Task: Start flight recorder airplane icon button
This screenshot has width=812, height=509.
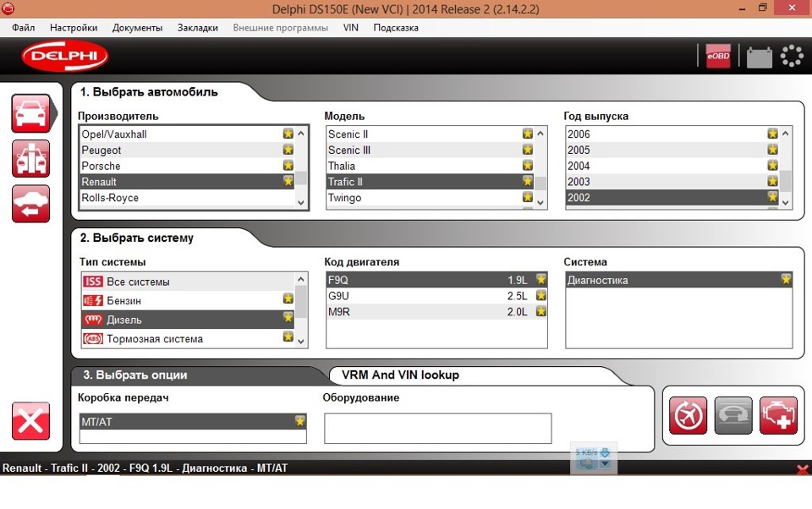Action: 688,415
